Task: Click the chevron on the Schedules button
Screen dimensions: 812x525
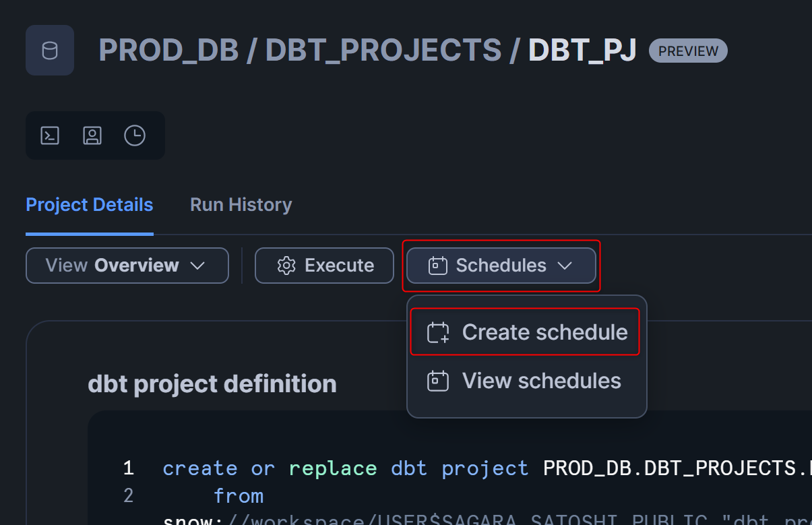Action: tap(565, 266)
